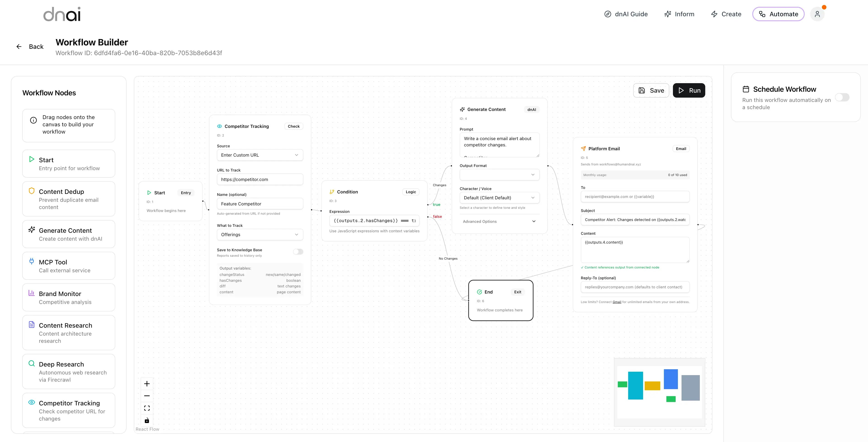Click the To recipient email field
Viewport: 868px width, 442px height.
coord(635,197)
